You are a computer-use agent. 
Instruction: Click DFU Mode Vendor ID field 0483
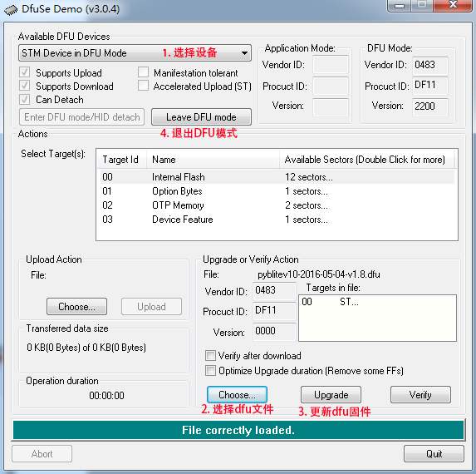point(429,65)
